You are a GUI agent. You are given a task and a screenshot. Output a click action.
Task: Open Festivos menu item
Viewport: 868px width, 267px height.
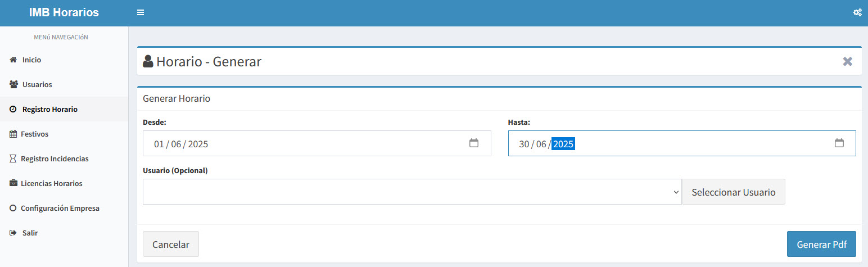tap(64, 134)
